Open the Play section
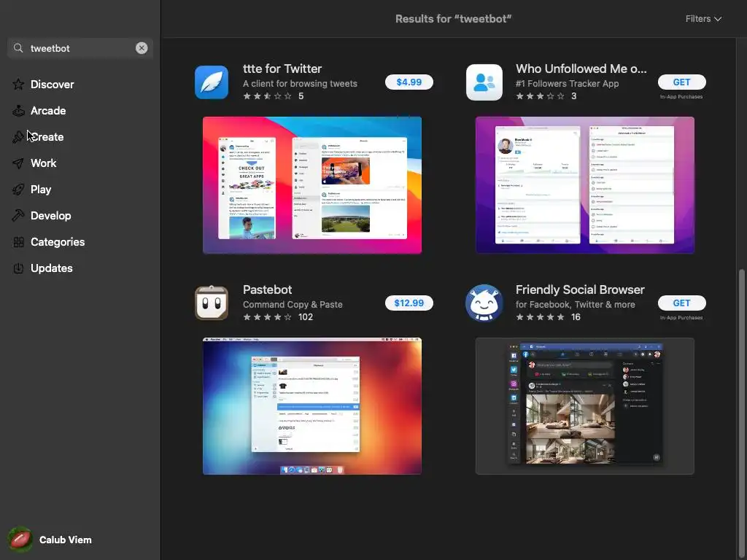747x560 pixels. [41, 190]
